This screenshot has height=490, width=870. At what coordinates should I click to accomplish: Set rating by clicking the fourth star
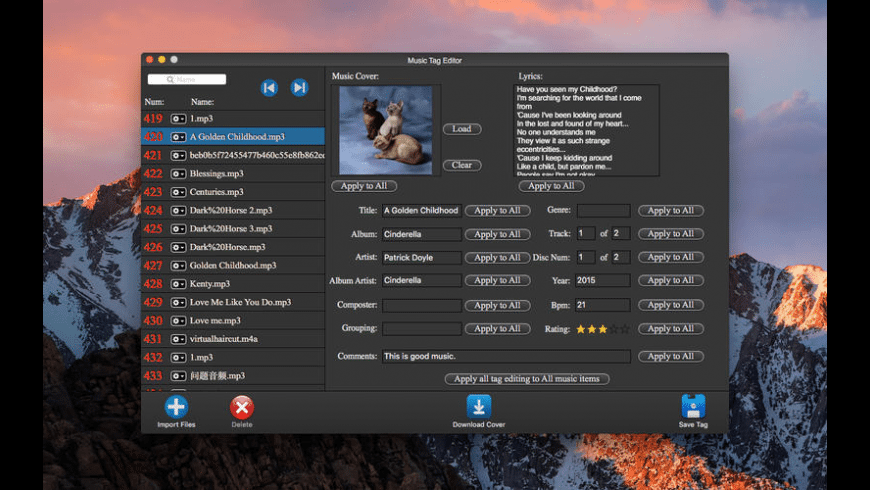pyautogui.click(x=615, y=329)
